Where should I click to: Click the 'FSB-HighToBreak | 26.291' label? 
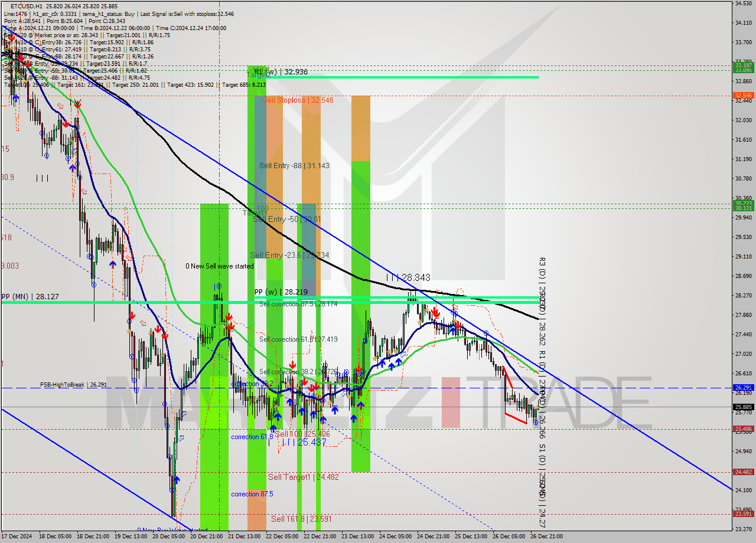(73, 384)
